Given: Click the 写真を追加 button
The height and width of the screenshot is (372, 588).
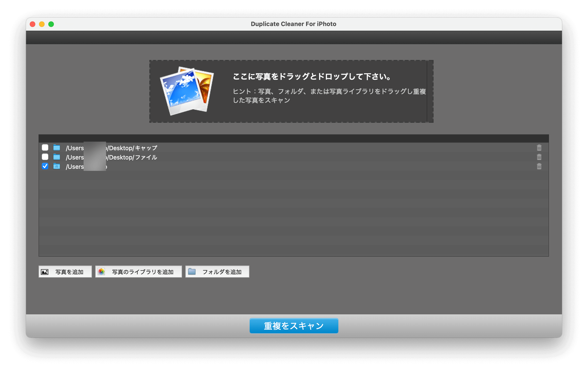Looking at the screenshot, I should (x=65, y=272).
